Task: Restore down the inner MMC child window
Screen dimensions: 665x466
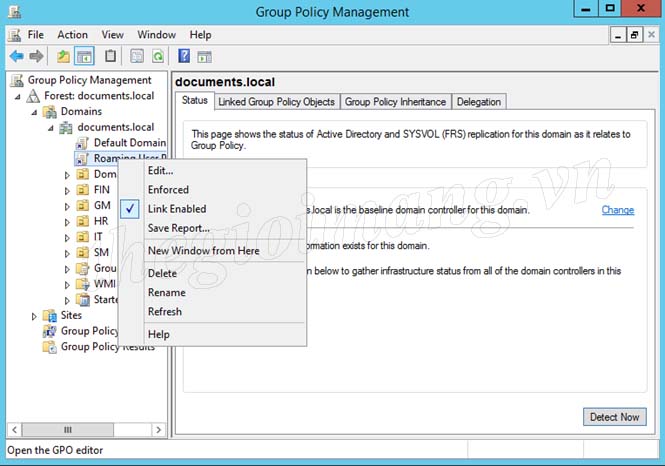Action: point(634,35)
